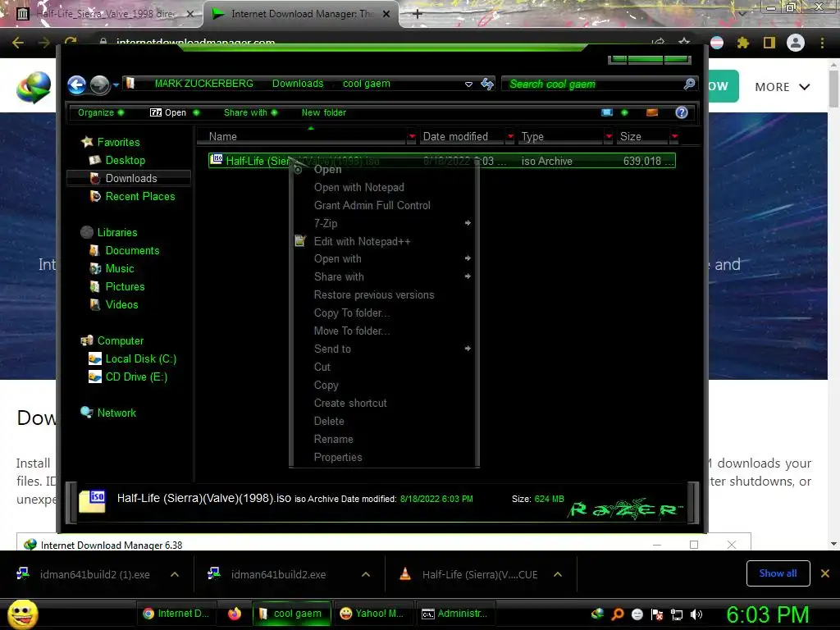
Task: Select the Half-Life iso file icon
Action: tap(217, 160)
